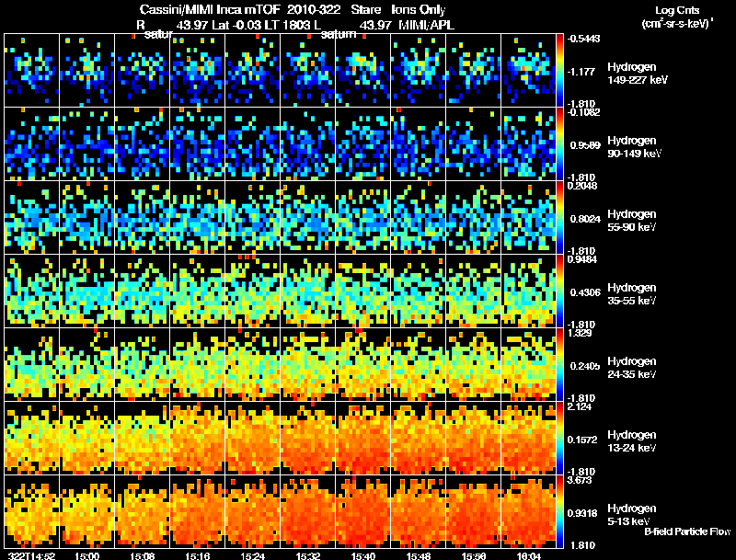Click the '15:48' time label
The height and width of the screenshot is (560, 736).
coord(419,555)
